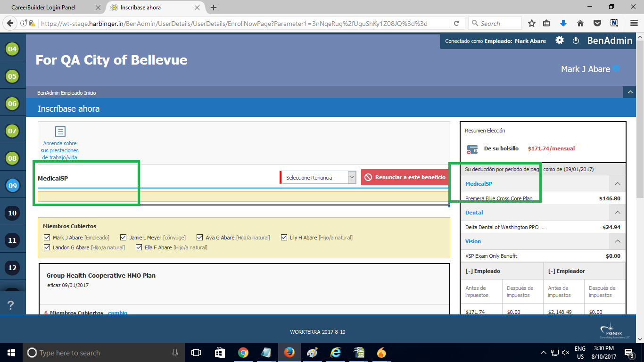Collapse the MedicalSP summary section
The image size is (644, 362).
coord(618,184)
